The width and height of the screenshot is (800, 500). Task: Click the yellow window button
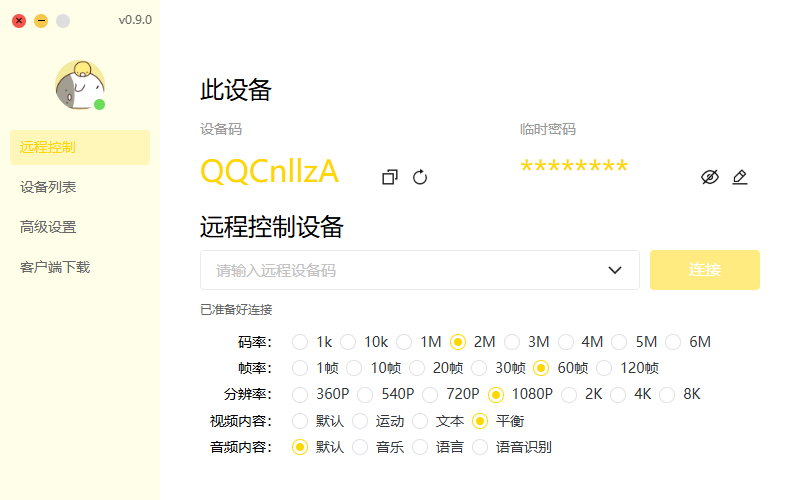pos(41,21)
